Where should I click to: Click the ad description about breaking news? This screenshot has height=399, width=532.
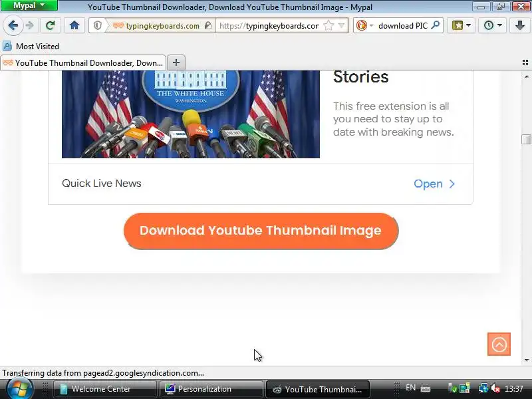pos(393,119)
